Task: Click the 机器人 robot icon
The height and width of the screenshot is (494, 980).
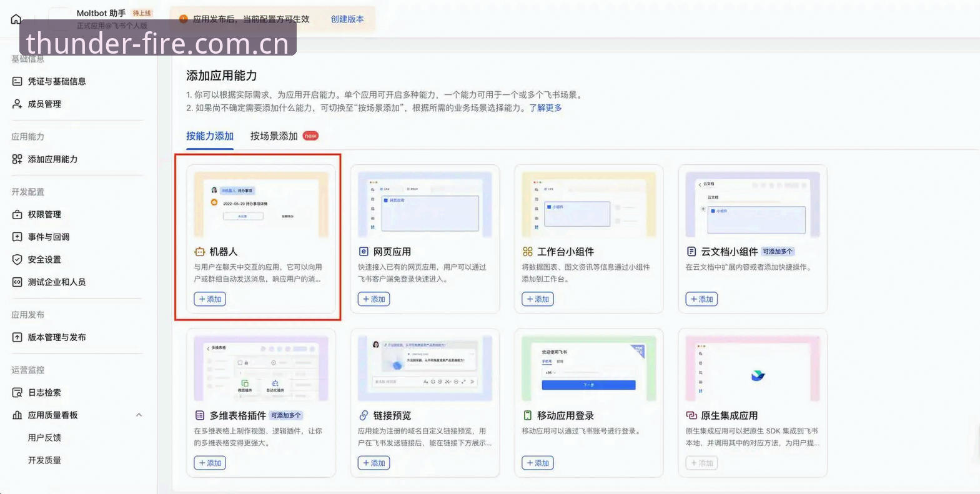Action: pos(199,252)
